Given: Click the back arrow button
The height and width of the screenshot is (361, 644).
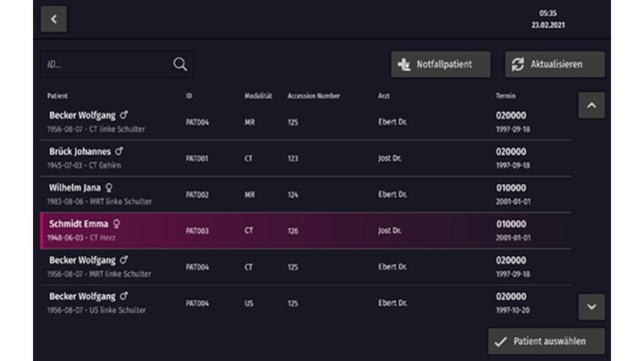Looking at the screenshot, I should (x=53, y=19).
